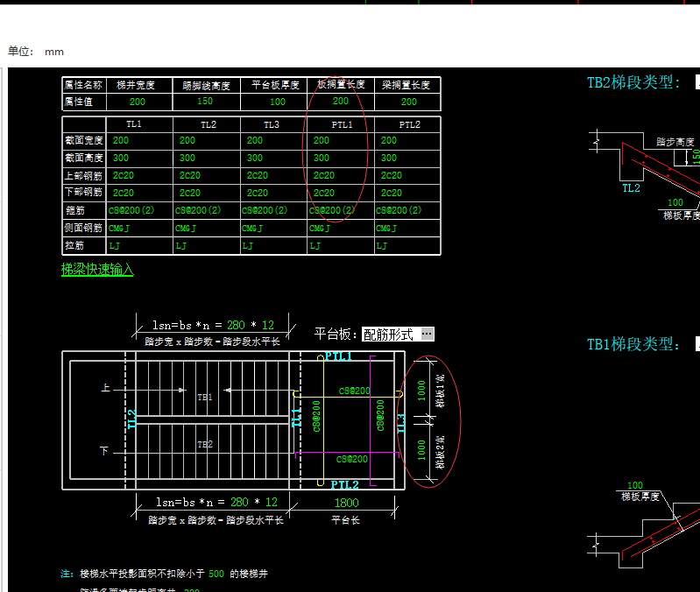This screenshot has width=700, height=592.
Task: Edit the 板搁置长度 value 200
Action: pyautogui.click(x=341, y=102)
